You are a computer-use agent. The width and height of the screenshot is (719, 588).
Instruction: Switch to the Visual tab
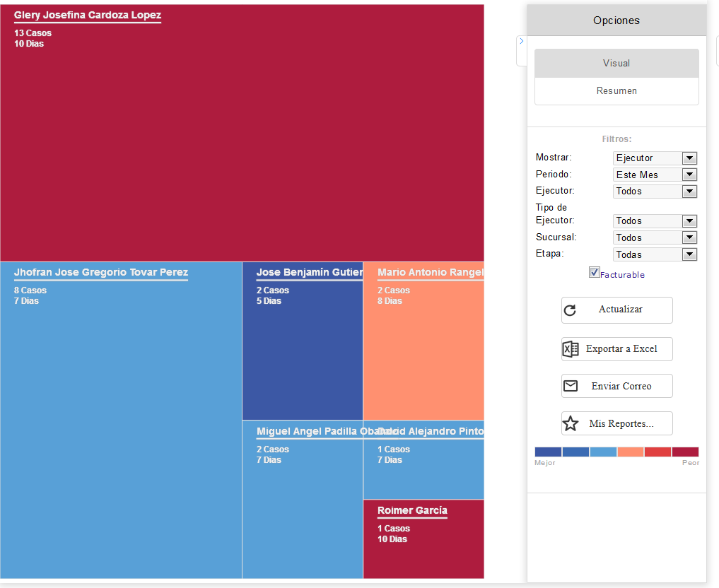616,63
